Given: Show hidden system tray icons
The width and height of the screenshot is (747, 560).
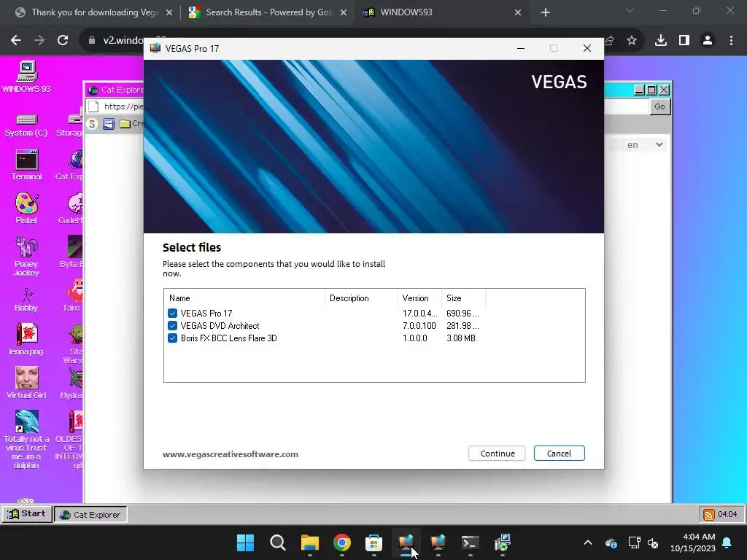Looking at the screenshot, I should coord(588,542).
